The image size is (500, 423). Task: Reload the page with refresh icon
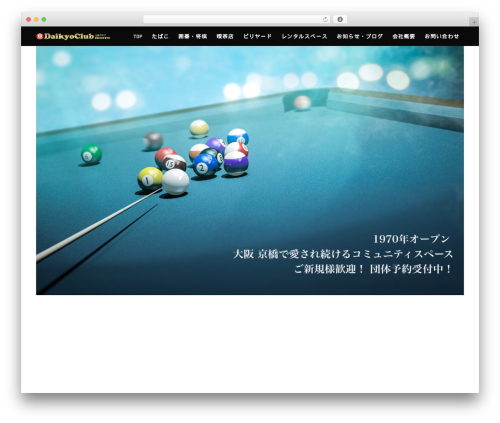coord(325,20)
